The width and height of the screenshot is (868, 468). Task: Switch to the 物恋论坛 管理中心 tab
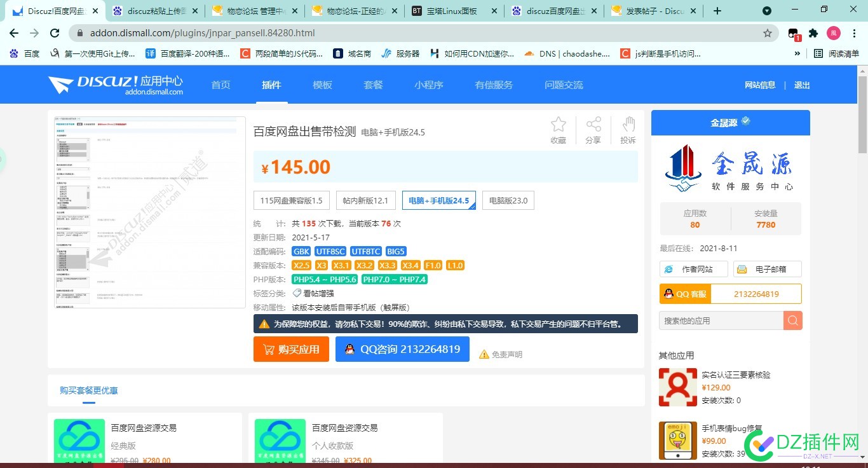pos(255,11)
